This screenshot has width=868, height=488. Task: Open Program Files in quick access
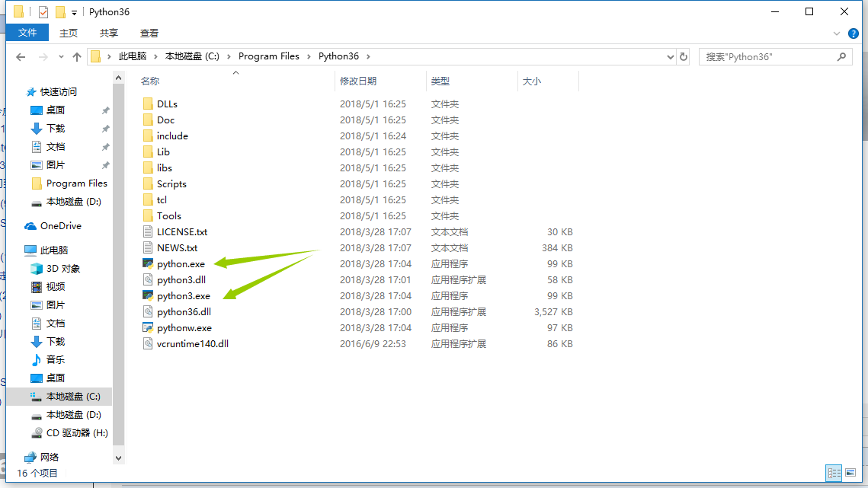pos(76,183)
